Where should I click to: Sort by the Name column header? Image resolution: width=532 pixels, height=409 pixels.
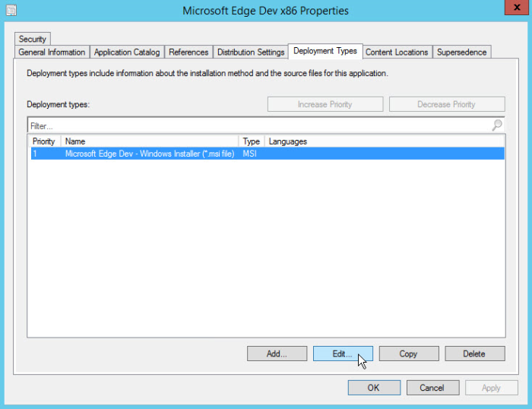click(x=149, y=141)
